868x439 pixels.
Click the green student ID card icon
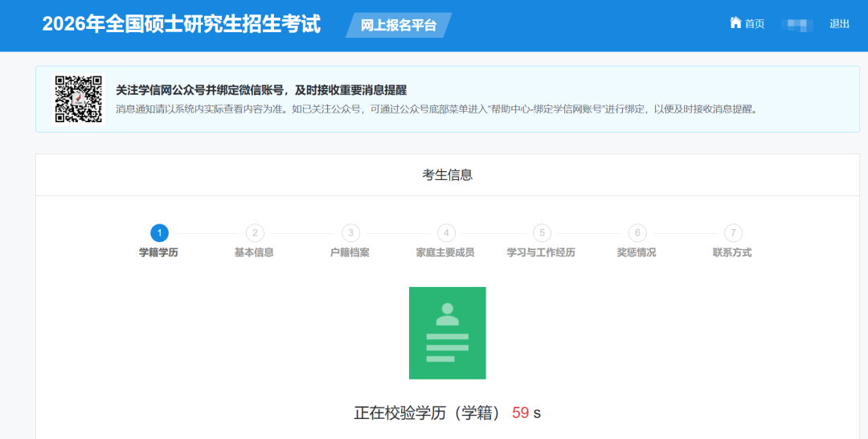[x=447, y=332]
